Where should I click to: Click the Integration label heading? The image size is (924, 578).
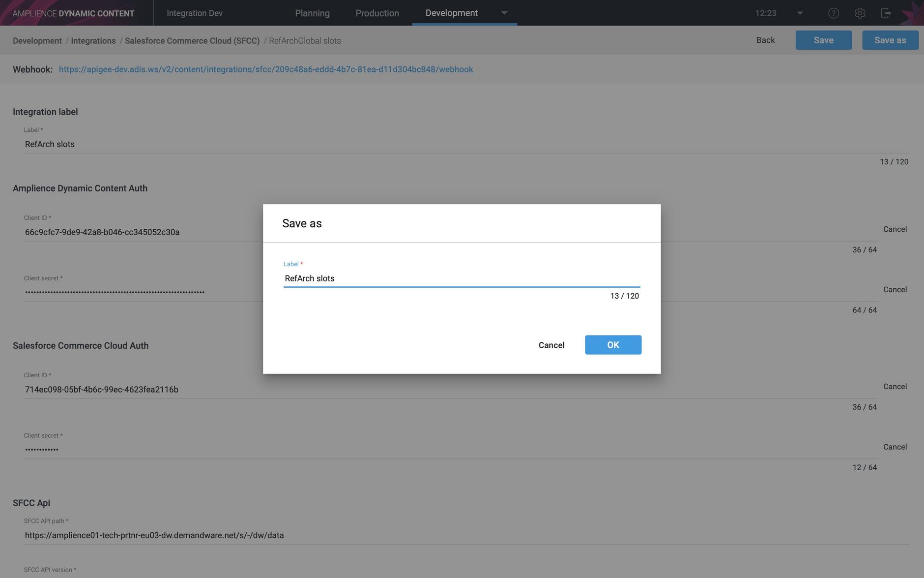click(x=45, y=112)
